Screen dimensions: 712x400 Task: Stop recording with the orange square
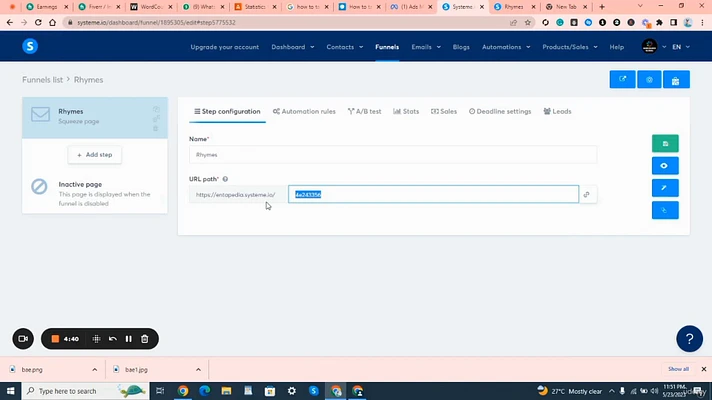point(57,339)
